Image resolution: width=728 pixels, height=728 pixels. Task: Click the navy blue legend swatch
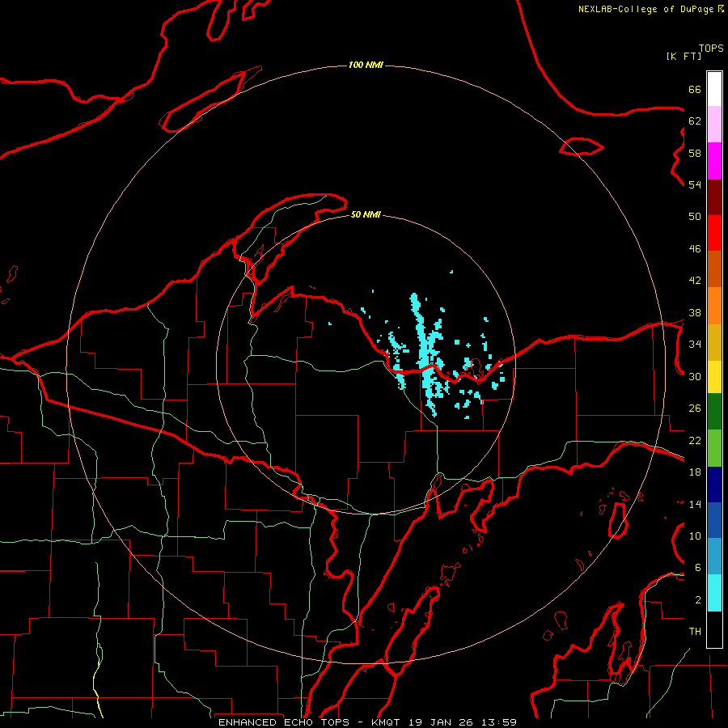(714, 485)
